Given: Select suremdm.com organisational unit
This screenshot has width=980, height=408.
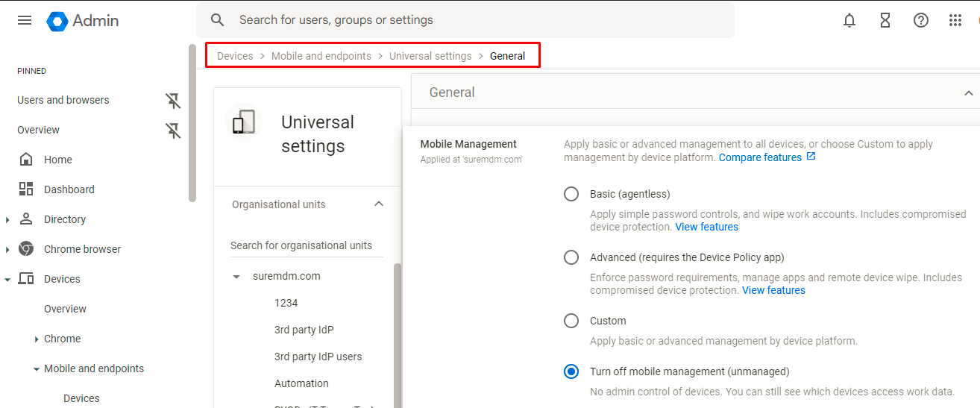Looking at the screenshot, I should (286, 276).
